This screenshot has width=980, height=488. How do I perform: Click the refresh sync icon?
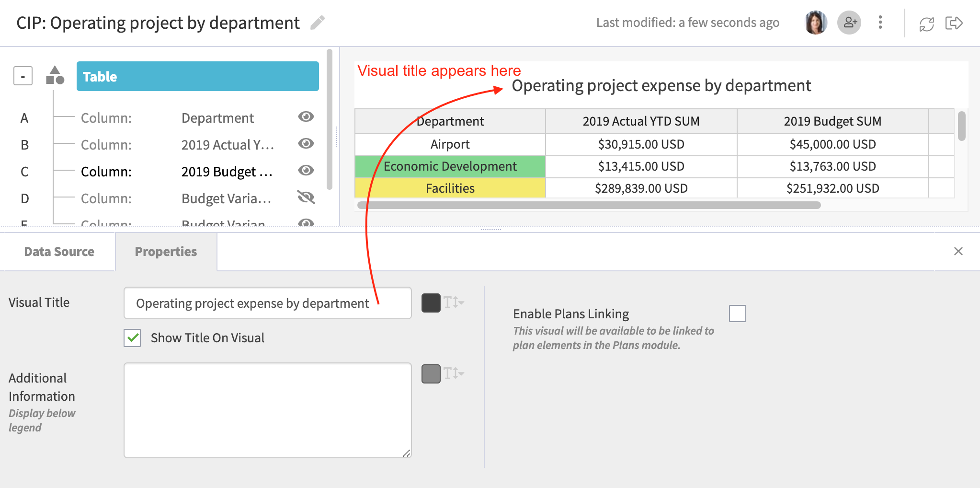(927, 23)
